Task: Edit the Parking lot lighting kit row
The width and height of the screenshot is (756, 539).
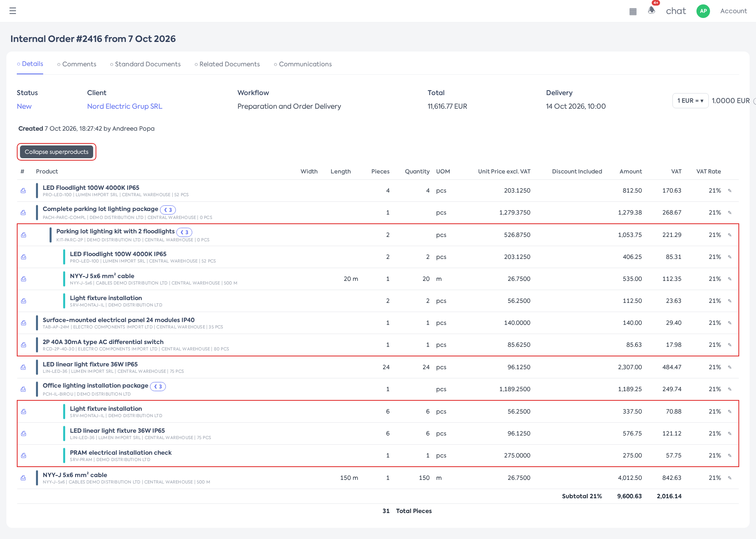Action: click(730, 235)
